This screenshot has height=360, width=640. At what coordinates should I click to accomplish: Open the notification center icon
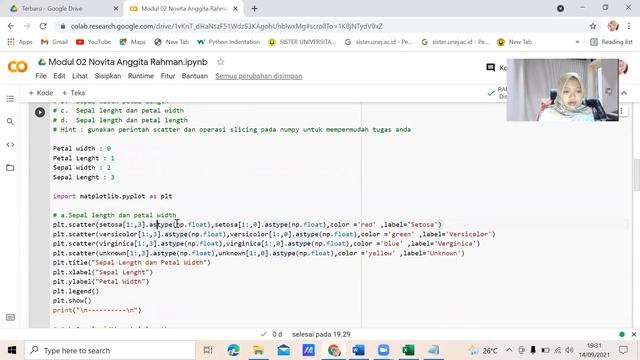pos(623,350)
